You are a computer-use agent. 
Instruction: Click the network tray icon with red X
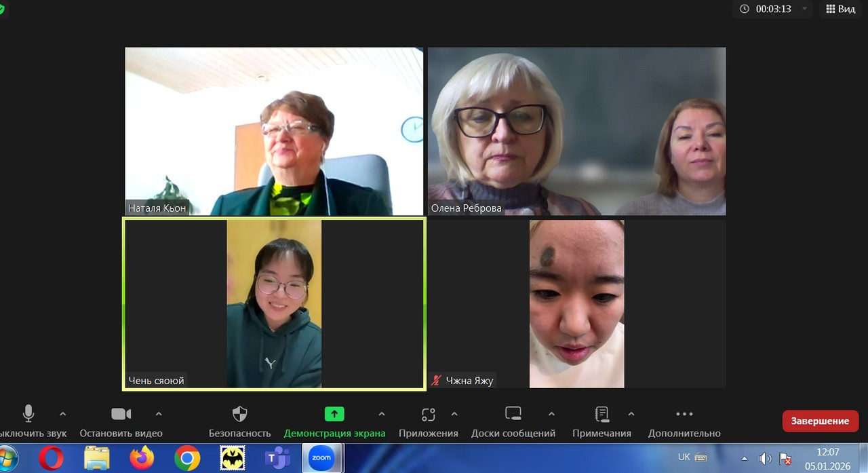point(785,459)
